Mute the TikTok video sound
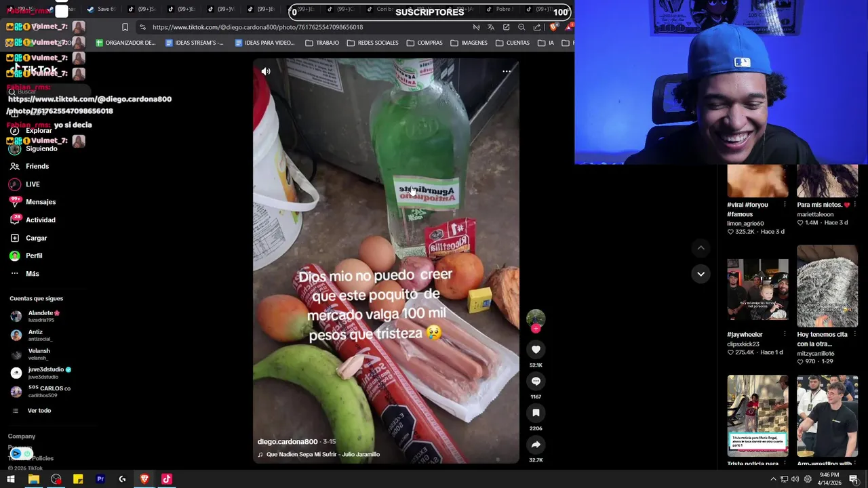The width and height of the screenshot is (868, 488). pyautogui.click(x=266, y=71)
